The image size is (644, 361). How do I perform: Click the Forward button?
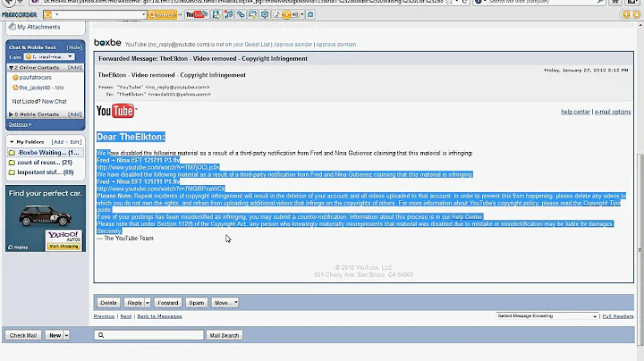(167, 303)
